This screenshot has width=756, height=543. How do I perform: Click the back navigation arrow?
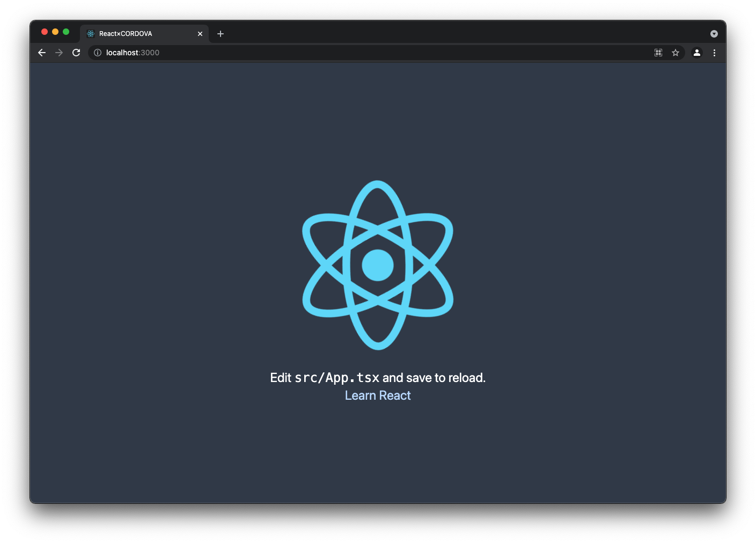41,53
